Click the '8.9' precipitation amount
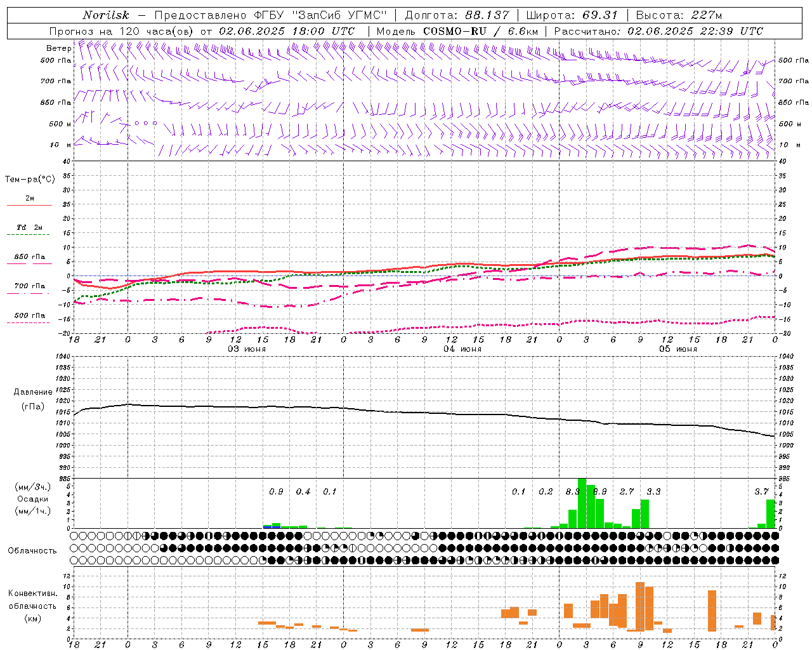The image size is (812, 650). pos(599,491)
